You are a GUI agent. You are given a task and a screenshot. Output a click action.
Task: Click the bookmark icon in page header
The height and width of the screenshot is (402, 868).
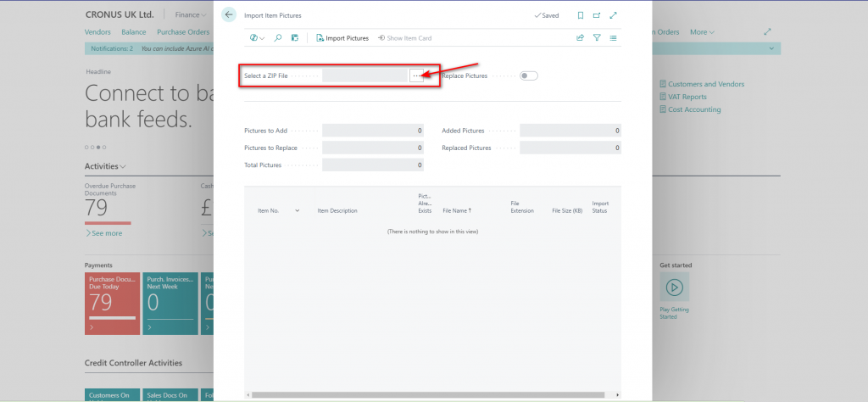coord(580,15)
